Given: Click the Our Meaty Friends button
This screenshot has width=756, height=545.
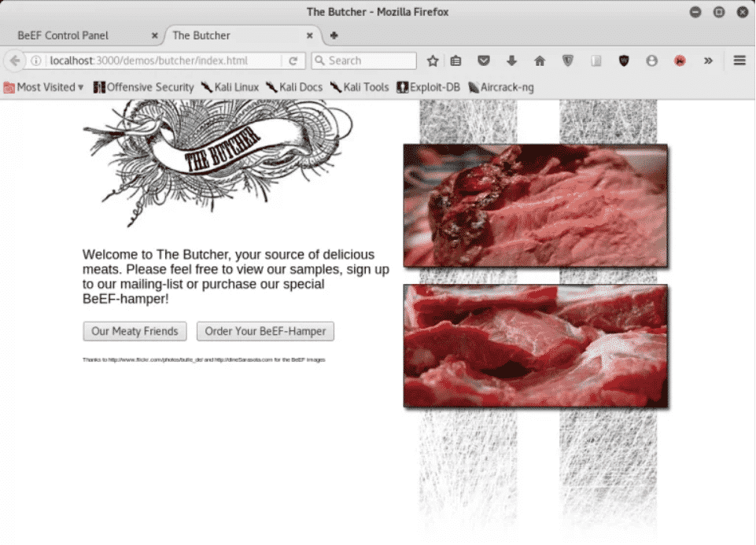Looking at the screenshot, I should (135, 331).
